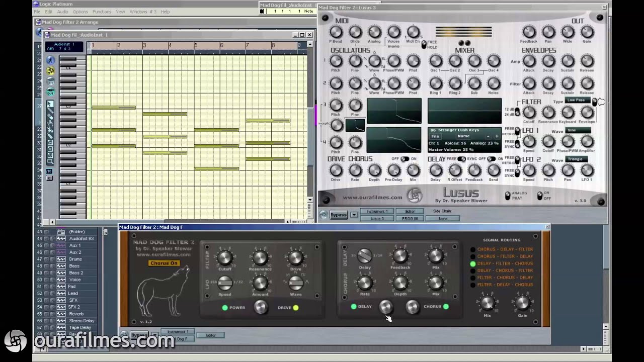Image resolution: width=644 pixels, height=362 pixels.
Task: Click the Delay footswitch in Mad Dog Filter
Action: (x=385, y=307)
